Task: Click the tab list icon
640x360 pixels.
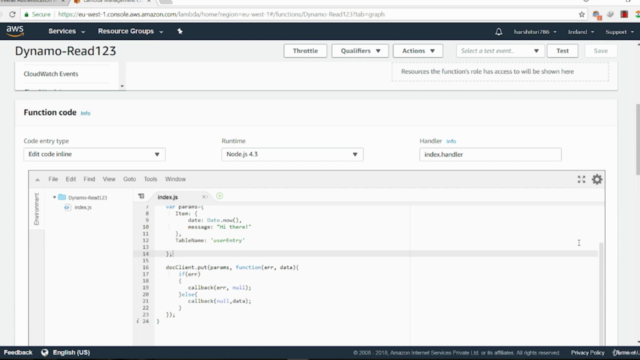Action: coord(141,196)
